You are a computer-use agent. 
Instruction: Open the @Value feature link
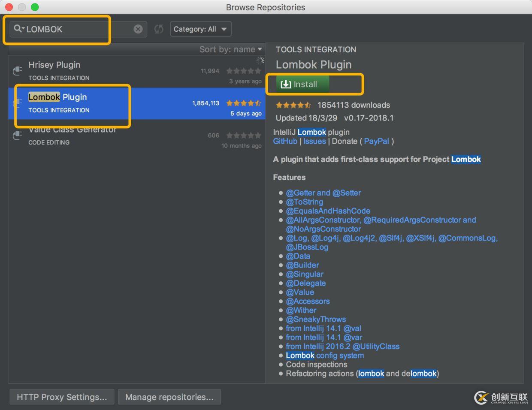click(x=300, y=292)
